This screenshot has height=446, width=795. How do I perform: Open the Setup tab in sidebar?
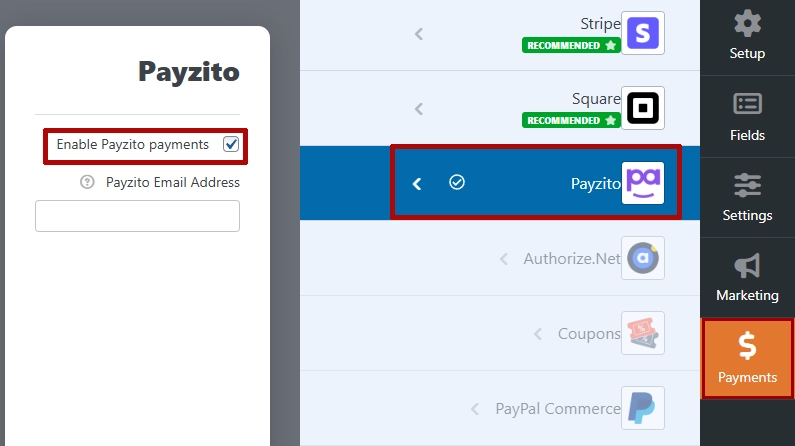point(747,35)
